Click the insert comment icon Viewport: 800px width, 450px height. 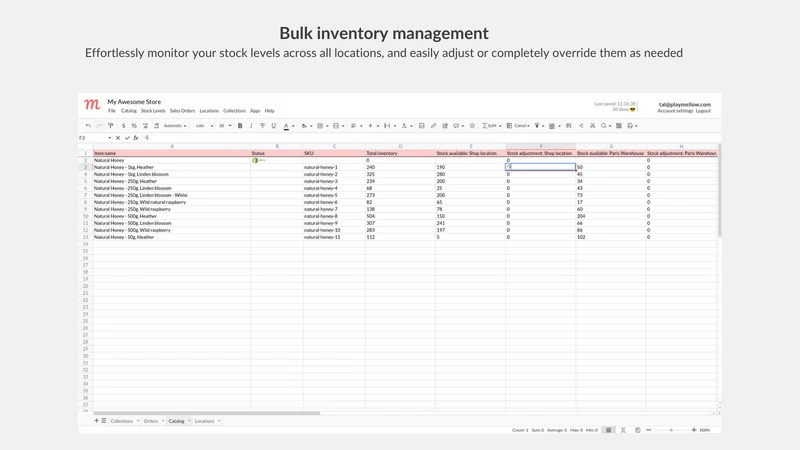pos(456,126)
